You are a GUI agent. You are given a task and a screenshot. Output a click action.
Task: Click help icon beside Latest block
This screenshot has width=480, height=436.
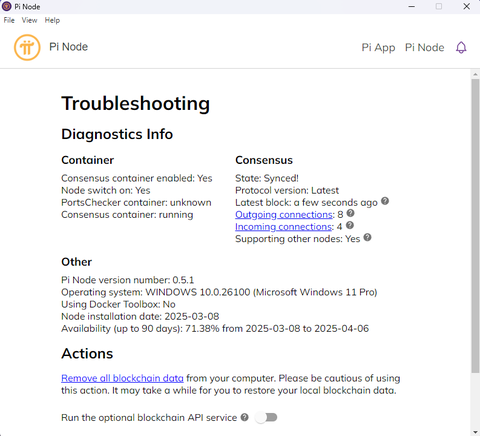[385, 201]
